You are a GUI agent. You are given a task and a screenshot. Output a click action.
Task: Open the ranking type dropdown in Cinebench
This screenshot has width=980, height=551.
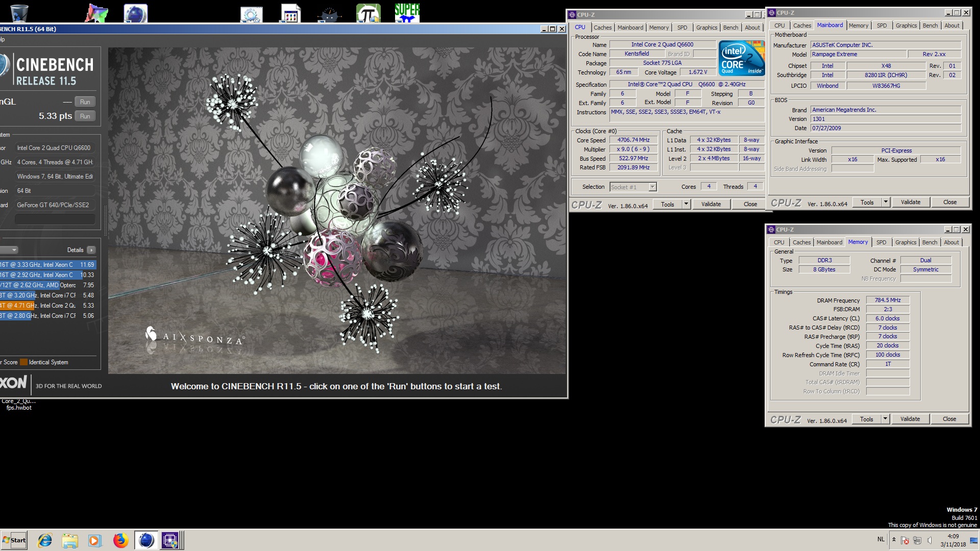[9, 250]
